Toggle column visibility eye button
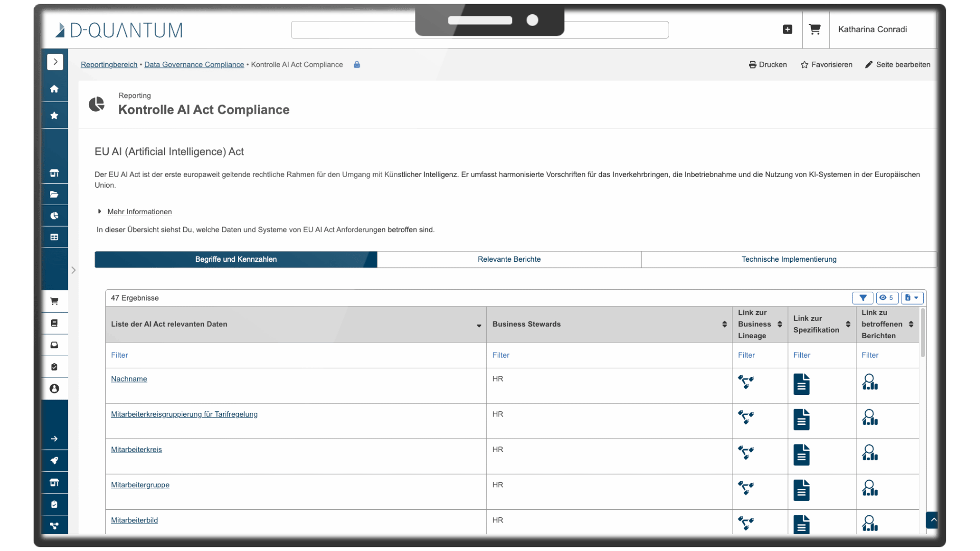Screen dimensions: 980x551 point(887,298)
